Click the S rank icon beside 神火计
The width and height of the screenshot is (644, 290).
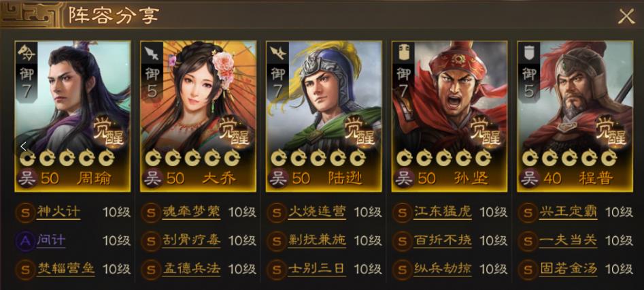click(x=25, y=212)
